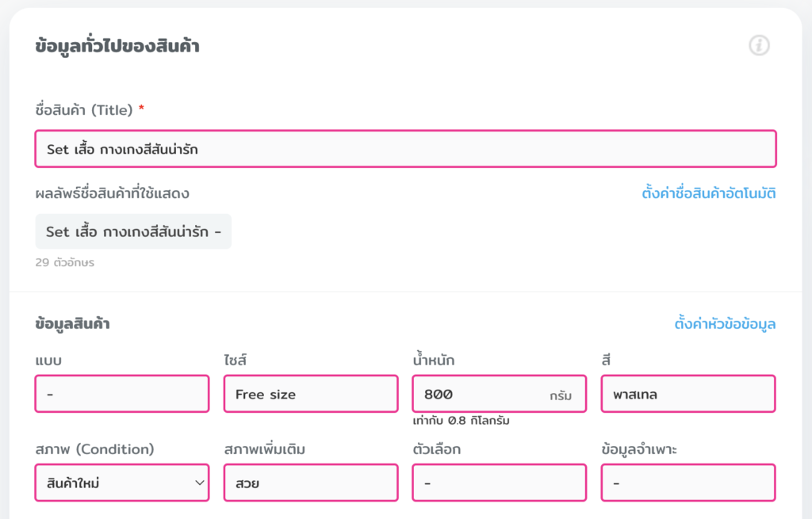The width and height of the screenshot is (812, 519).
Task: Click the เท่ากับ 0.8 กิโลกรัม helper text
Action: 460,421
